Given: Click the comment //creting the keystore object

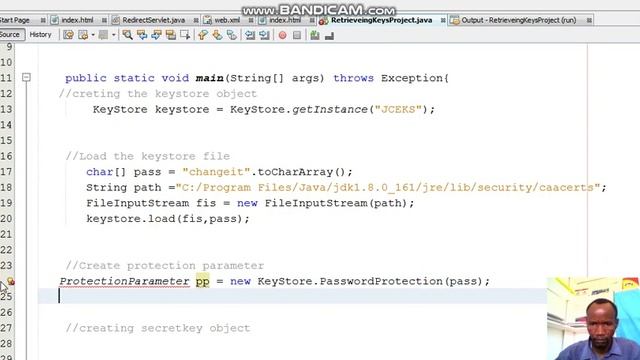Looking at the screenshot, I should pos(158,94).
